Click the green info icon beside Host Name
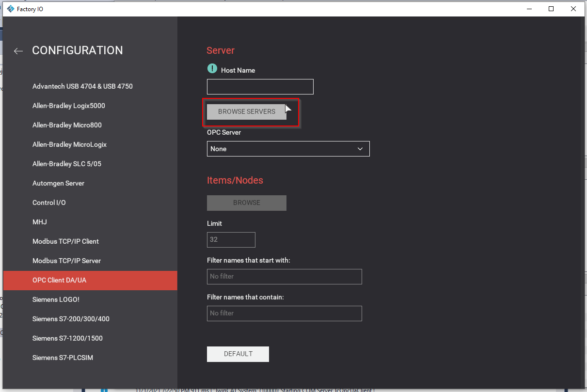Viewport: 587px width, 392px height. pyautogui.click(x=212, y=69)
